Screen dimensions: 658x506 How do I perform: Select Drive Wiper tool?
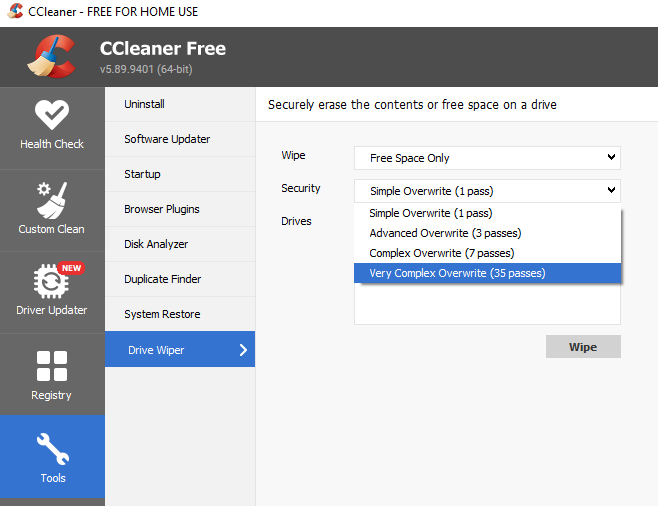[x=180, y=349]
